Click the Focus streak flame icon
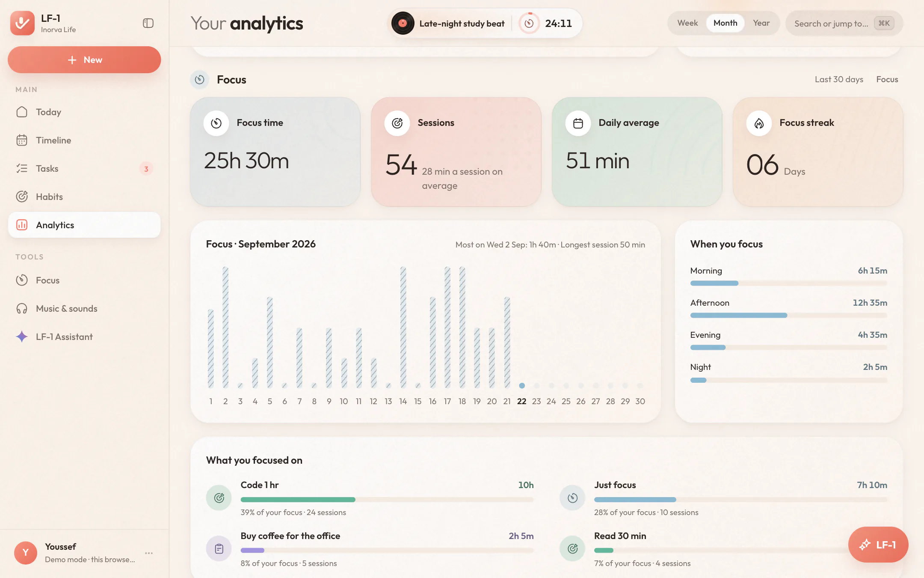The image size is (924, 578). coord(759,123)
